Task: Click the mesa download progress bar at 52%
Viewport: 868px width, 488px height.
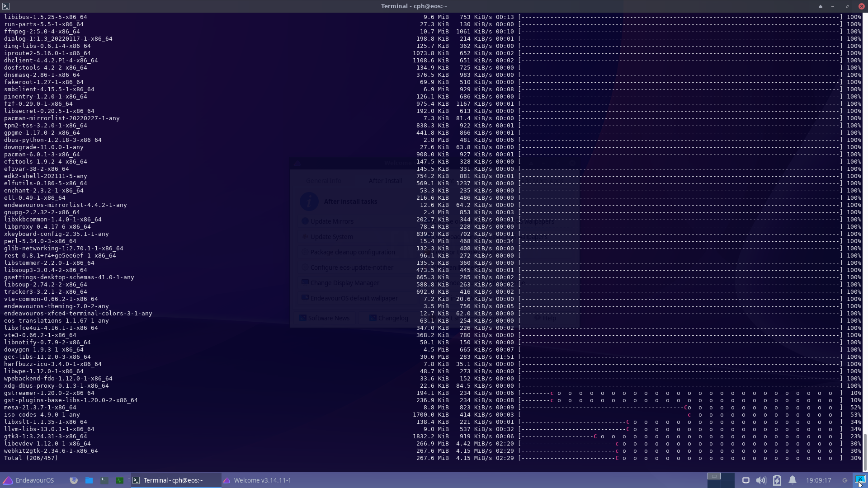Action: (x=681, y=408)
